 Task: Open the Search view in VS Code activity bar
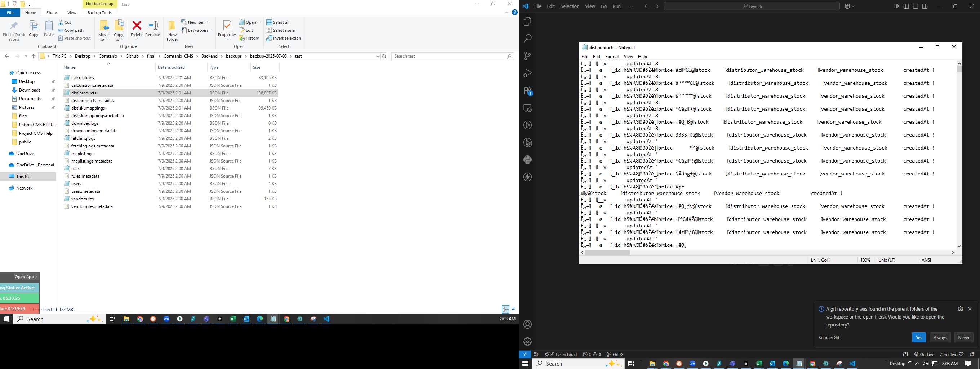click(527, 39)
